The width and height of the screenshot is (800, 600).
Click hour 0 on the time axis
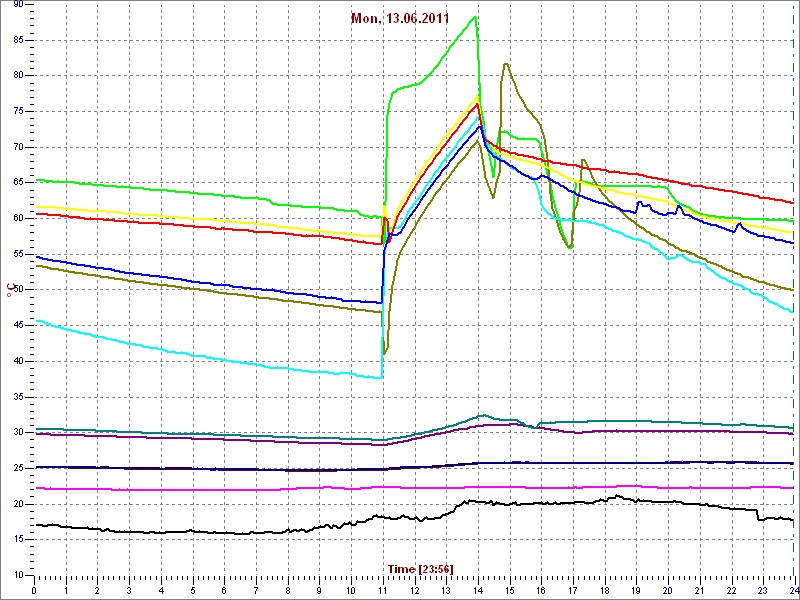pos(34,590)
